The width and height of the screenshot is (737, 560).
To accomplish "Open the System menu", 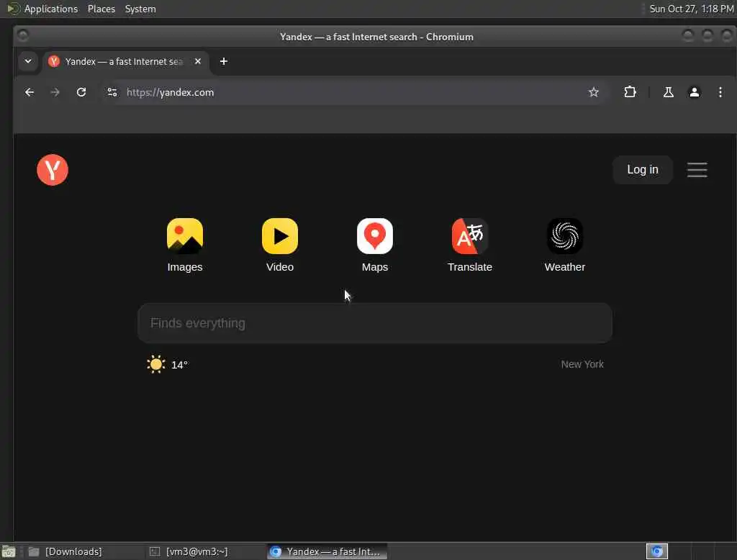I will click(140, 9).
